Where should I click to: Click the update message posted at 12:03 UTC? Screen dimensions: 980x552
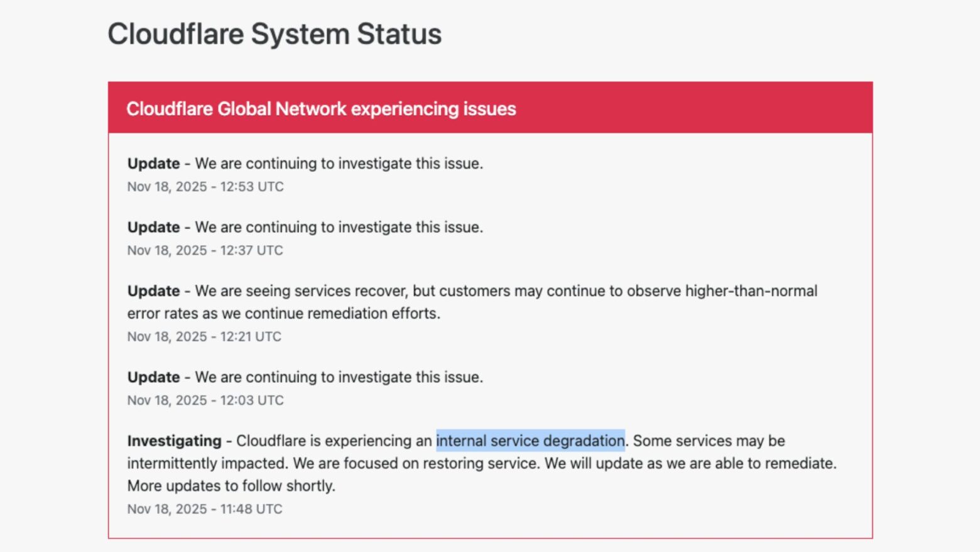(339, 377)
